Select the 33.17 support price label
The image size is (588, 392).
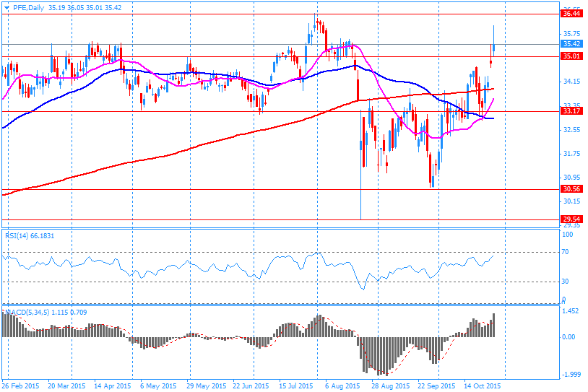pos(571,111)
